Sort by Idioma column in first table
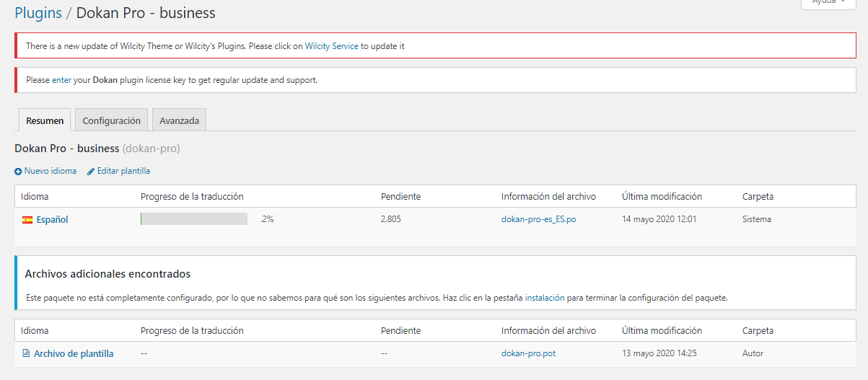 35,196
